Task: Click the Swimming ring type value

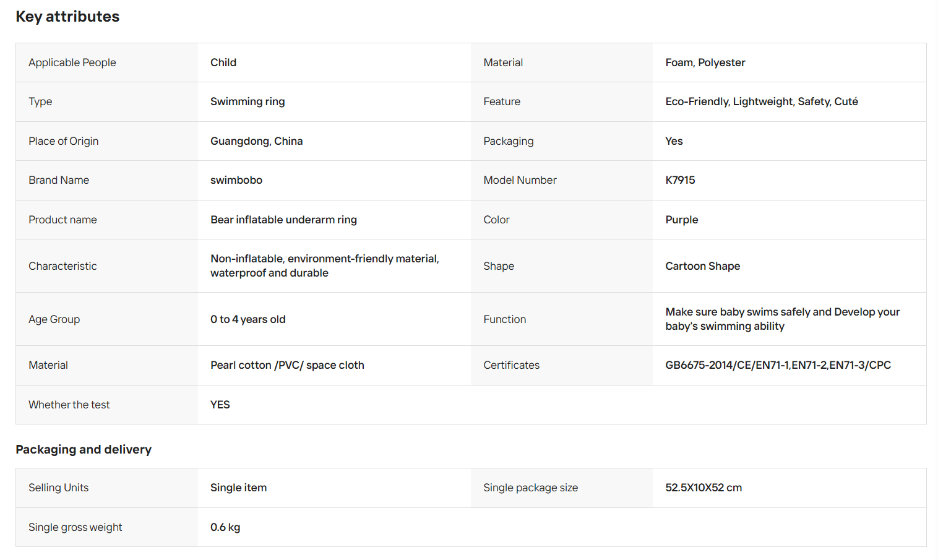Action: [x=247, y=101]
